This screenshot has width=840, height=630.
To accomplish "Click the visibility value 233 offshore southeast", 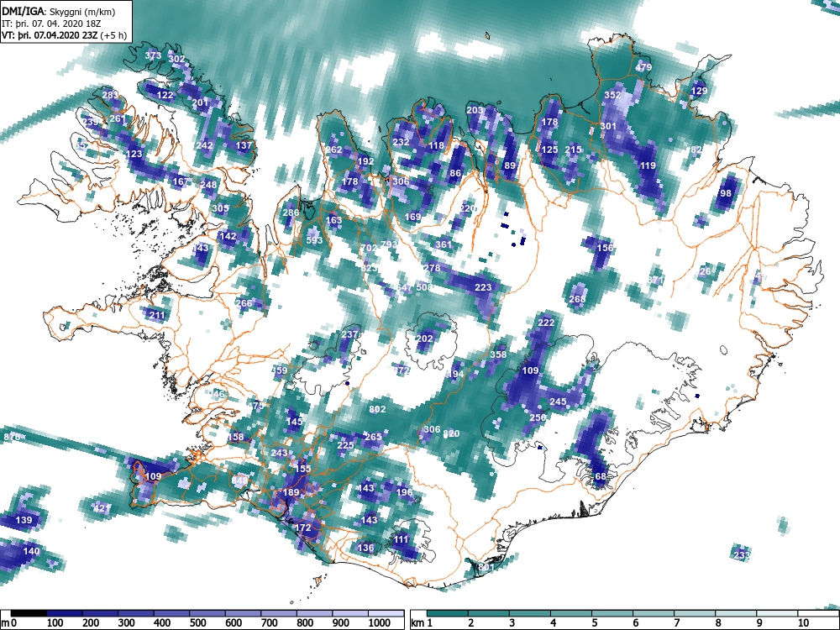I will coord(742,555).
